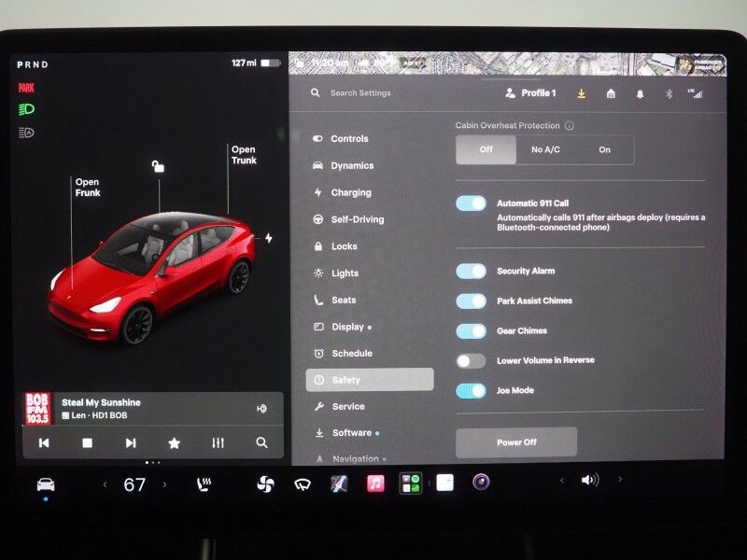Tap the charge port lightning icon
Image resolution: width=747 pixels, height=560 pixels.
click(x=269, y=238)
